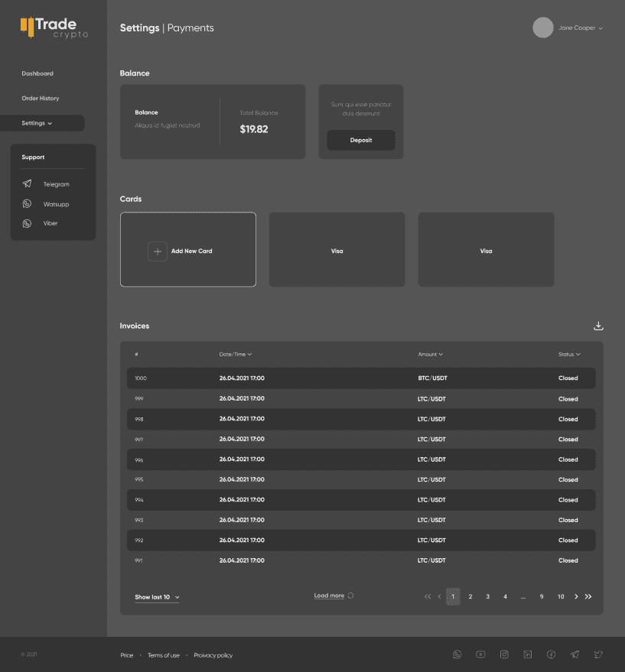This screenshot has width=625, height=672.
Task: Click the Load more link
Action: coord(330,596)
